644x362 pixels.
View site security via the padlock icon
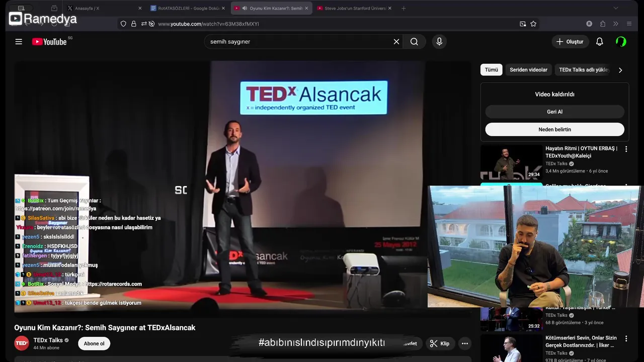click(x=134, y=24)
